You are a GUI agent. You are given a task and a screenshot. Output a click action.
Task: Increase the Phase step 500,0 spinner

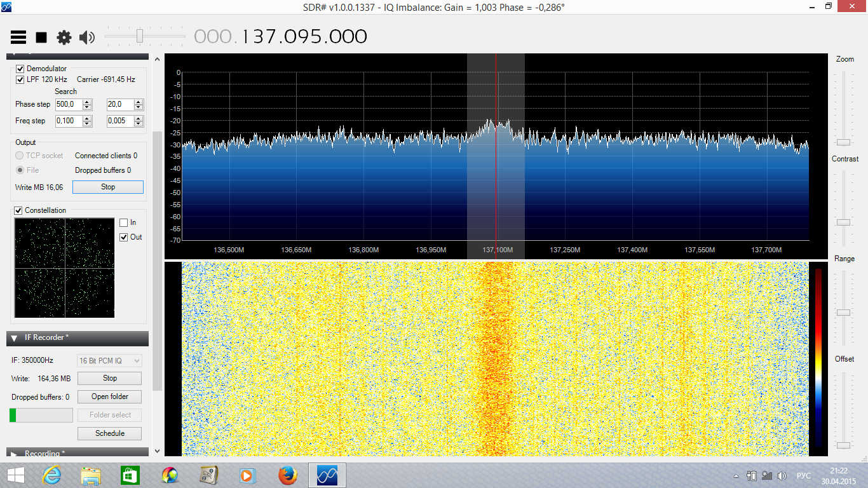click(x=87, y=102)
